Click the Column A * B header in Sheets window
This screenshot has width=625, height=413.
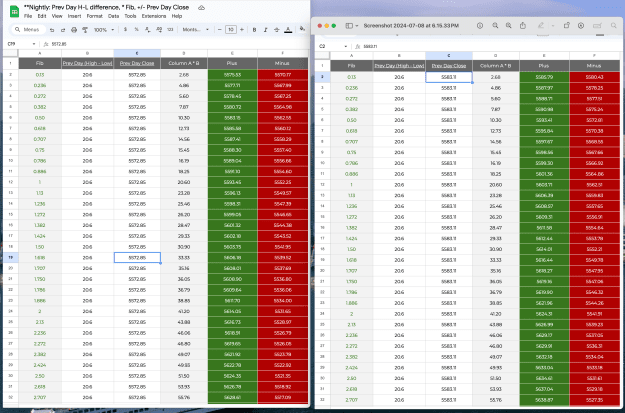(x=184, y=63)
